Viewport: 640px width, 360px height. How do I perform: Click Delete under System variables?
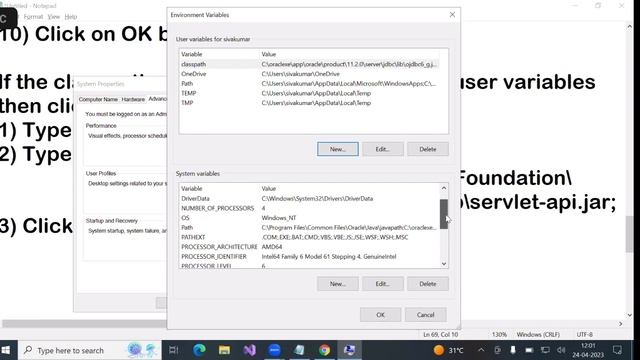pos(427,284)
